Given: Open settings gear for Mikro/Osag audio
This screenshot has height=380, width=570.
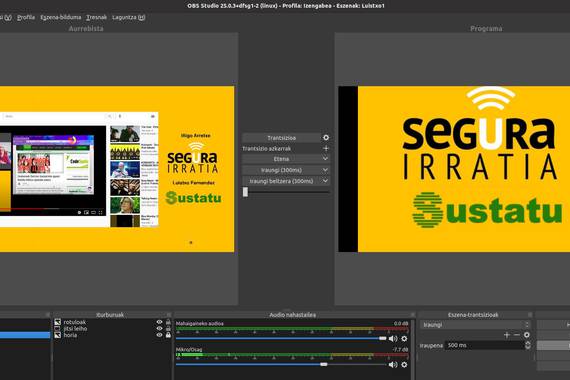Looking at the screenshot, I should [x=404, y=364].
